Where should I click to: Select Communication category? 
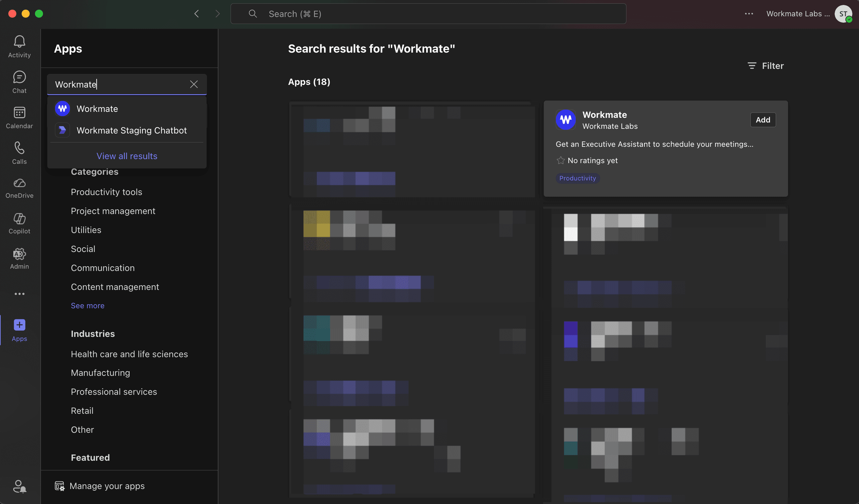pos(103,268)
